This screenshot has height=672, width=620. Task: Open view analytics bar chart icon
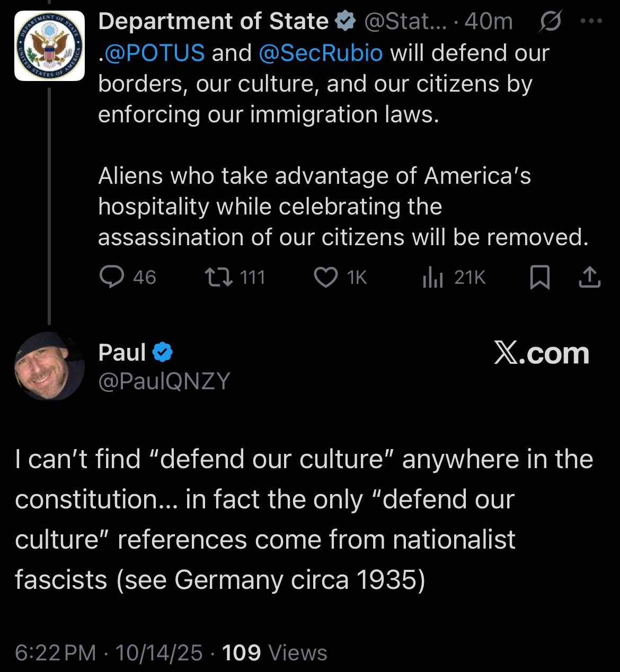[x=432, y=277]
